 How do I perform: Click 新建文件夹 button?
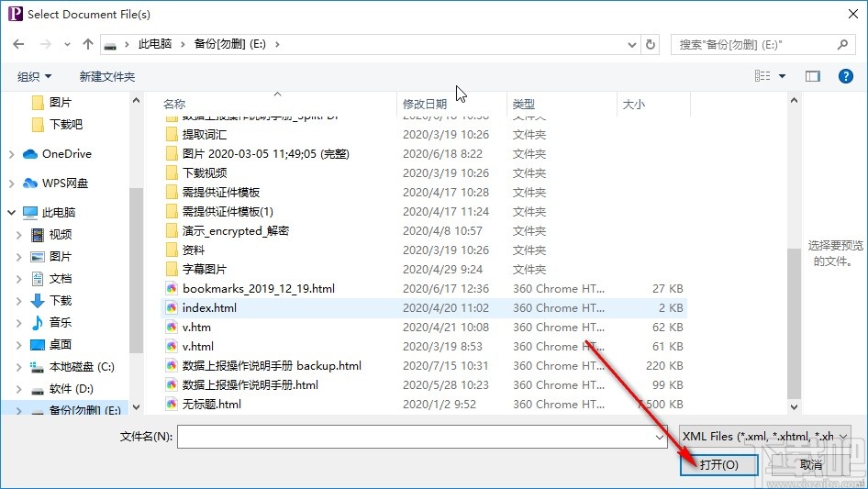point(106,76)
